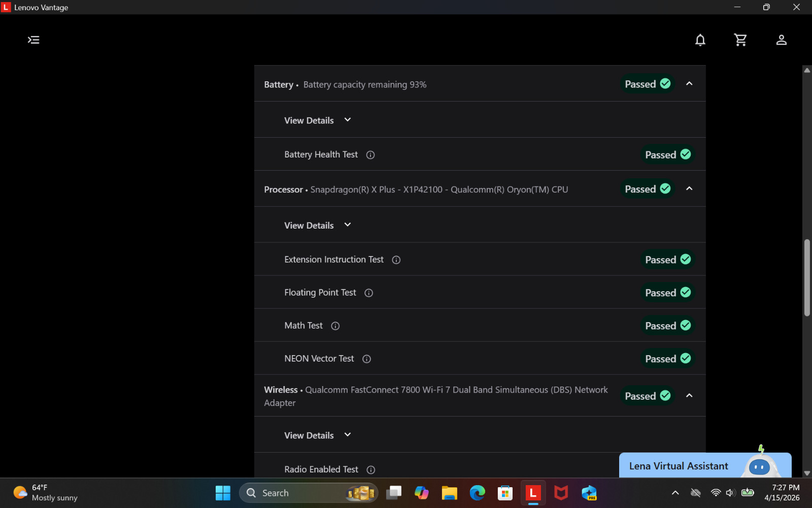Click Passed status for Extension Instruction Test
812x508 pixels.
click(668, 260)
